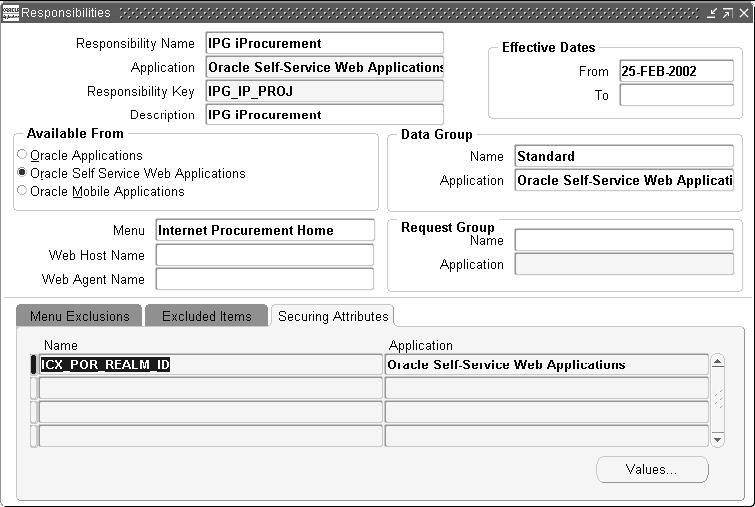Minimize the Responsibilities window
755x507 pixels.
[712, 13]
